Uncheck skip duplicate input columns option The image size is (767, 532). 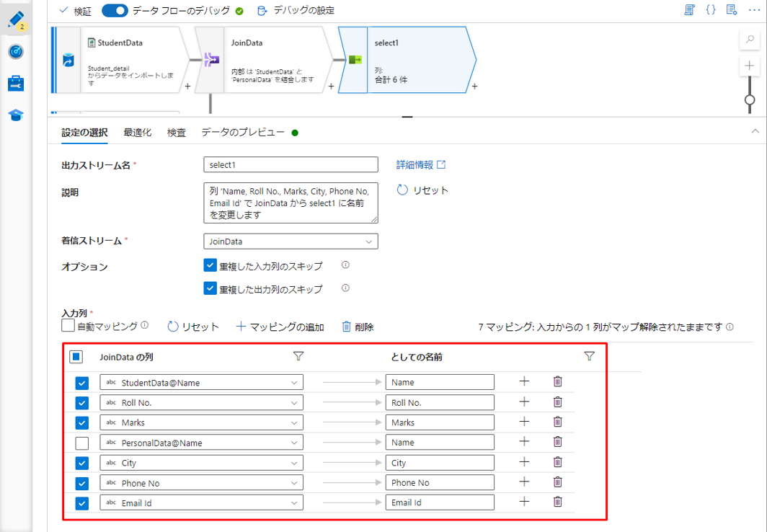pyautogui.click(x=210, y=266)
